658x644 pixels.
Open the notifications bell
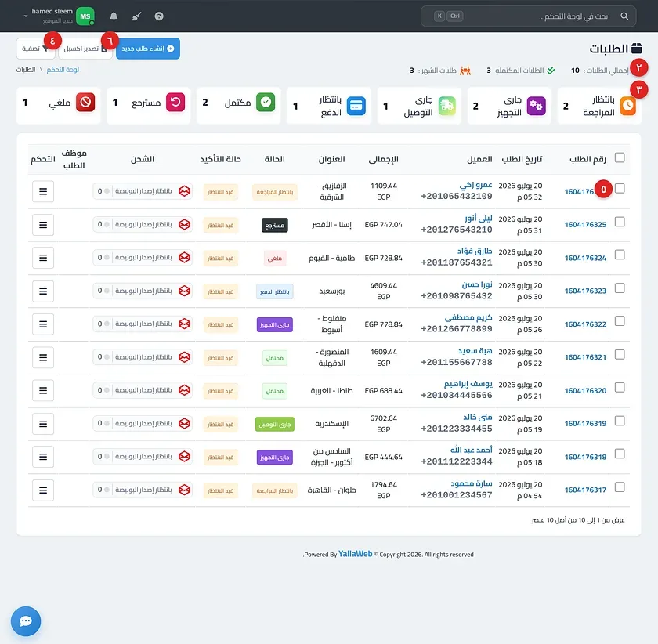point(114,16)
